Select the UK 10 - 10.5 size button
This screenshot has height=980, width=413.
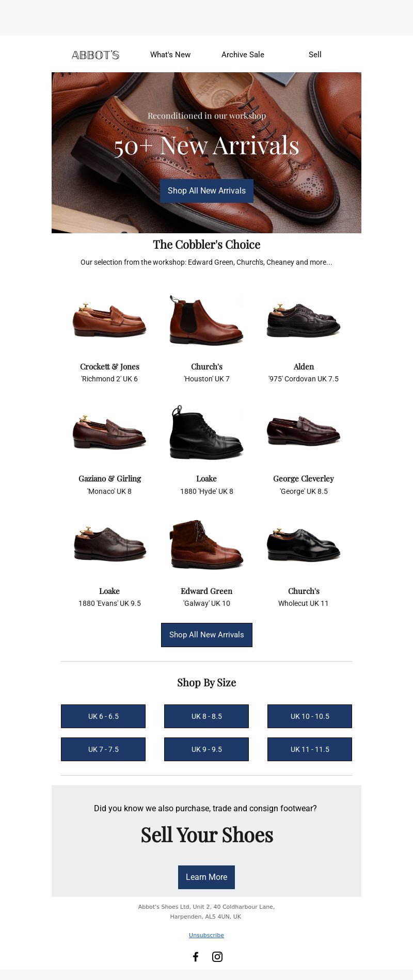point(310,716)
